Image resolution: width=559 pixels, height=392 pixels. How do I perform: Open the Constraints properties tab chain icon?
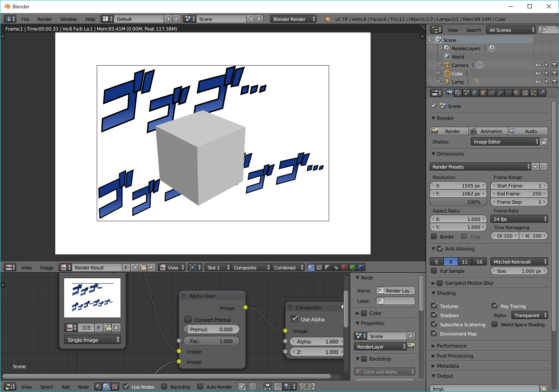pyautogui.click(x=492, y=93)
